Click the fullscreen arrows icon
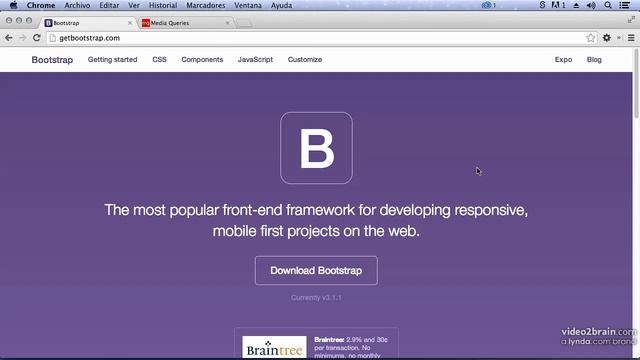640x360 pixels. [631, 19]
